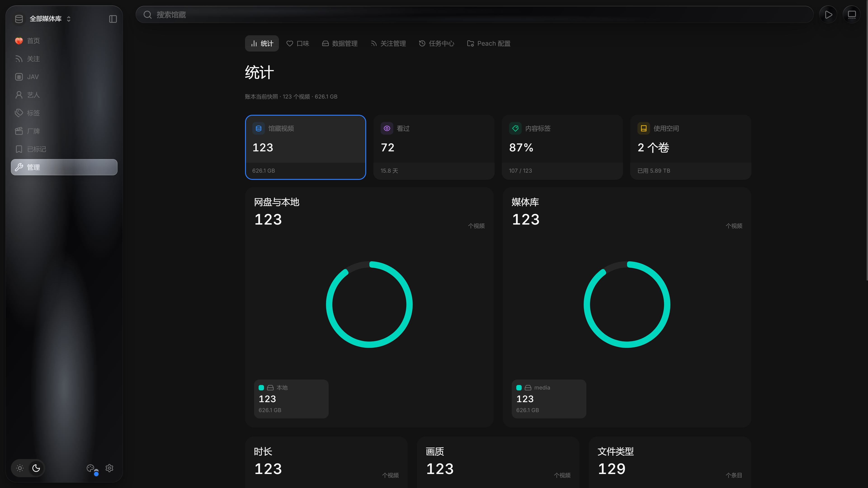Select the 看过 watched stat card
Image resolution: width=868 pixels, height=488 pixels.
click(434, 147)
